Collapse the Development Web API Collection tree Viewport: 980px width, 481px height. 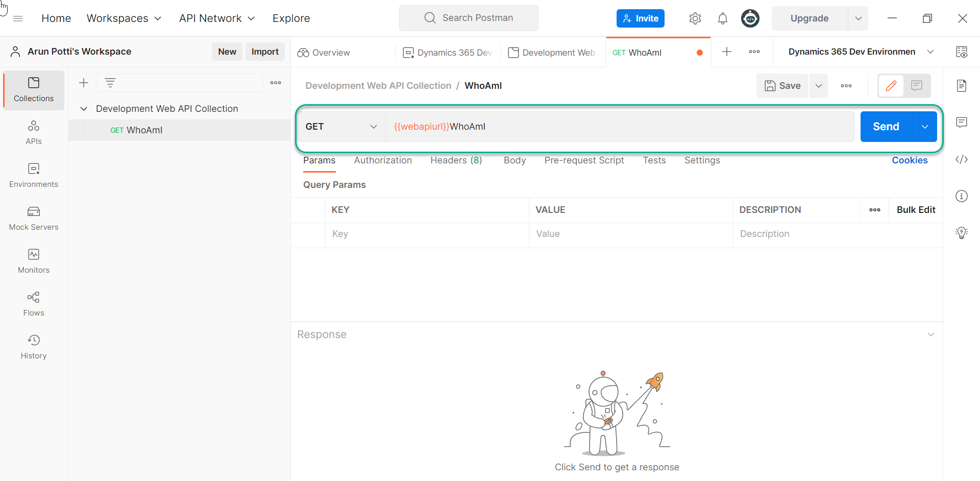click(x=84, y=108)
